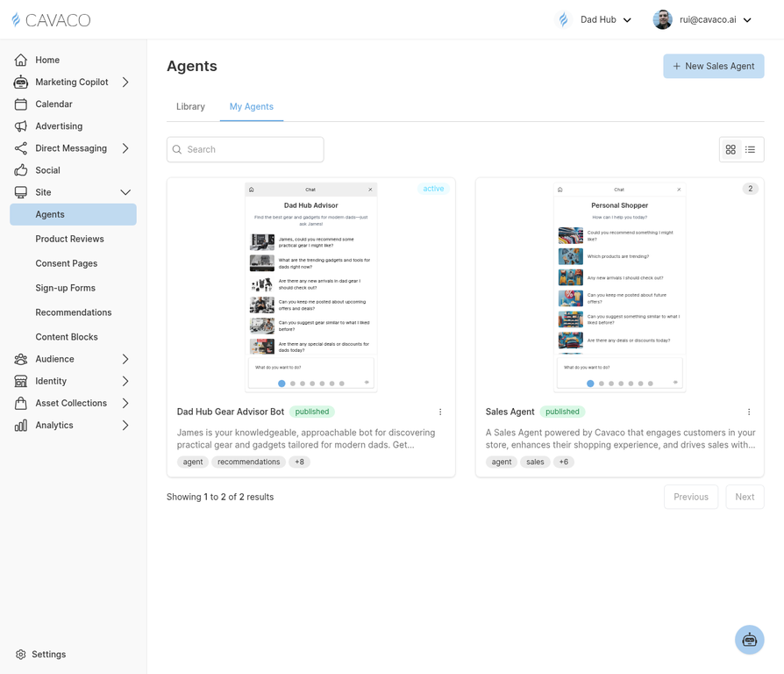Screen dimensions: 784x674
Task: Open Recommendations in sidebar
Action: click(74, 312)
